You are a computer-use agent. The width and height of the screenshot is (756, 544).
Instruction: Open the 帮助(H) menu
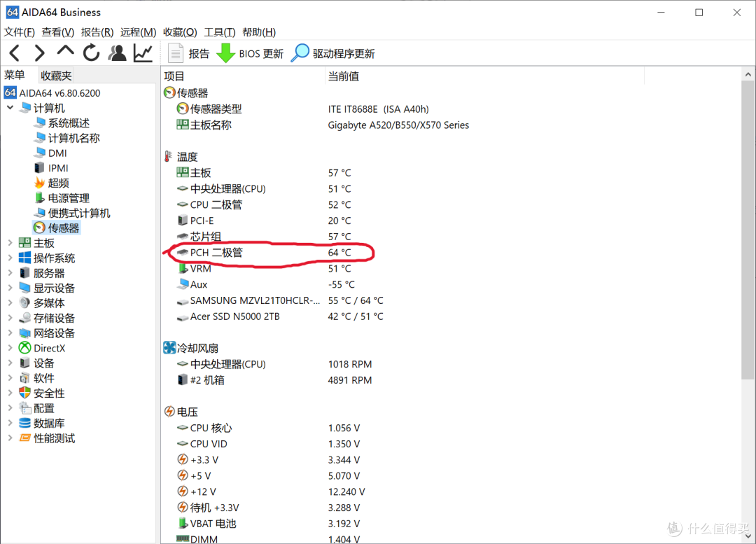tap(260, 32)
